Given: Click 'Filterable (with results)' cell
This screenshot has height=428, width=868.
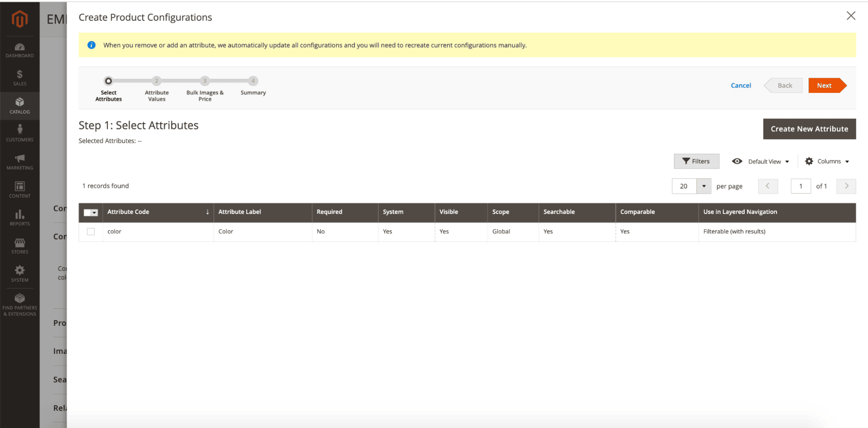Looking at the screenshot, I should (x=777, y=232).
